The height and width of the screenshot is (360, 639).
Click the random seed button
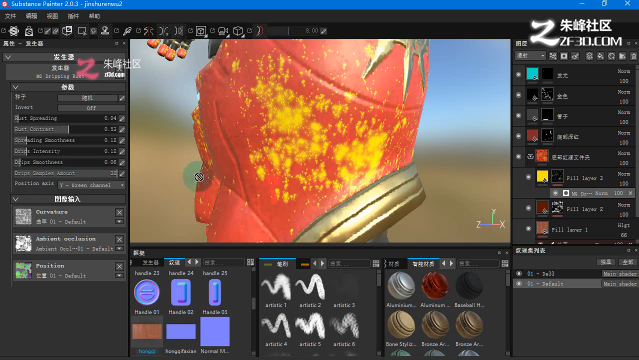coord(88,98)
